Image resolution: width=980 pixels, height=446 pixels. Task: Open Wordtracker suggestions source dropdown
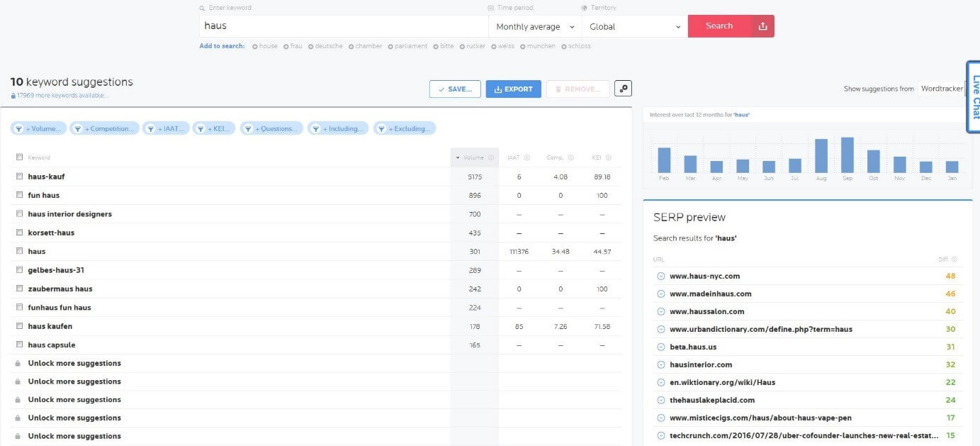943,89
